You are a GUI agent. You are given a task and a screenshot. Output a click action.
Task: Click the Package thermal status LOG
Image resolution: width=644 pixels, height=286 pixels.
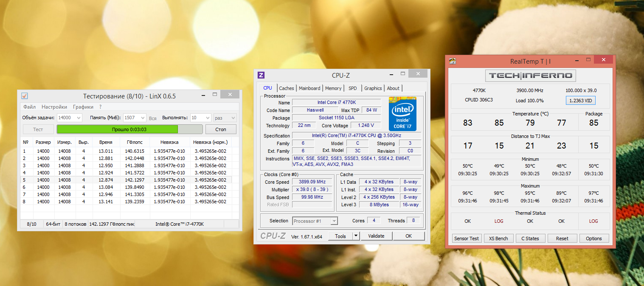593,221
